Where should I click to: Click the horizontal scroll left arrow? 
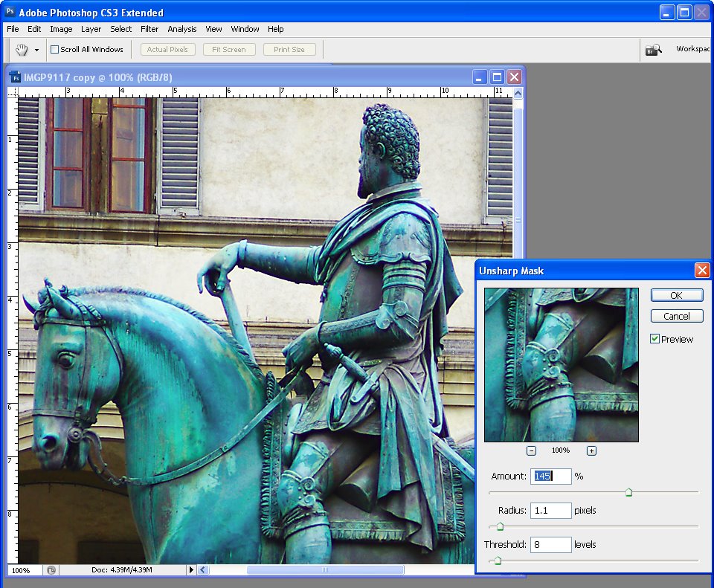pyautogui.click(x=203, y=569)
